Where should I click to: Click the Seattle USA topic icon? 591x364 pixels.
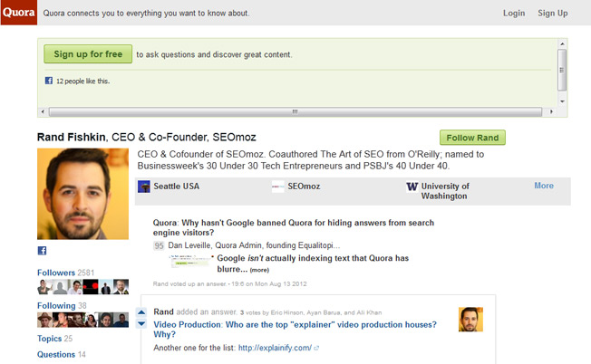[143, 187]
